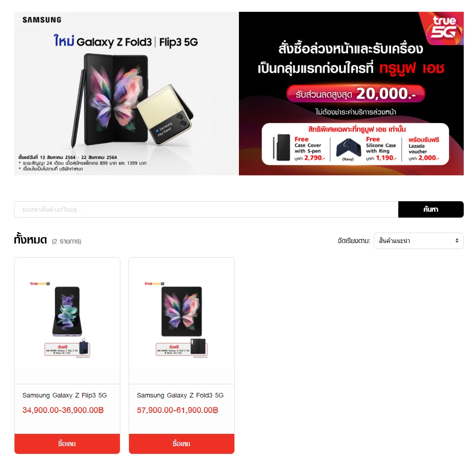Click the Fold3 free gift badge
Image resolution: width=476 pixels, height=462 pixels.
pyautogui.click(x=182, y=348)
